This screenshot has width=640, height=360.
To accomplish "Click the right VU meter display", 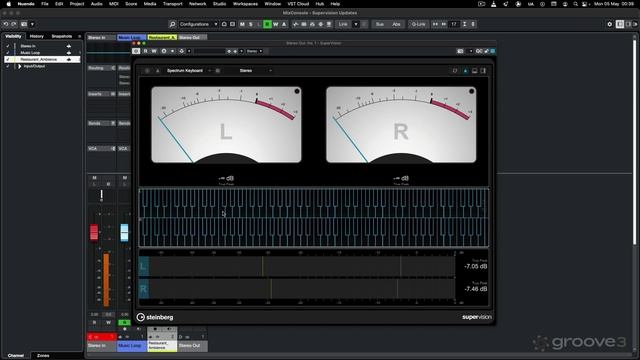I will [401, 124].
